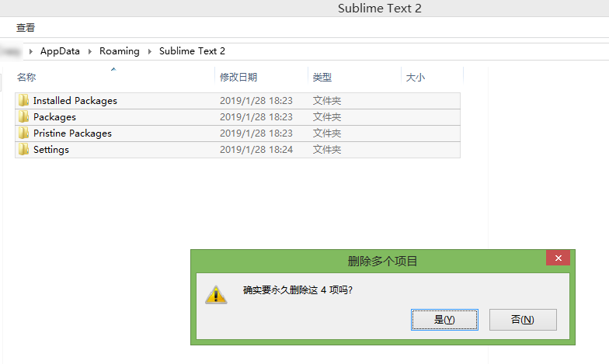
Task: Sort by 修改日期 column header
Action: pos(238,78)
